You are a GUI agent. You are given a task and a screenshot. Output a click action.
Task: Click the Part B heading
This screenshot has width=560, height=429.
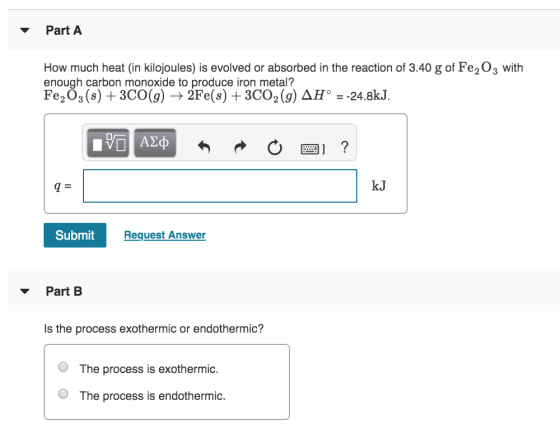[64, 291]
